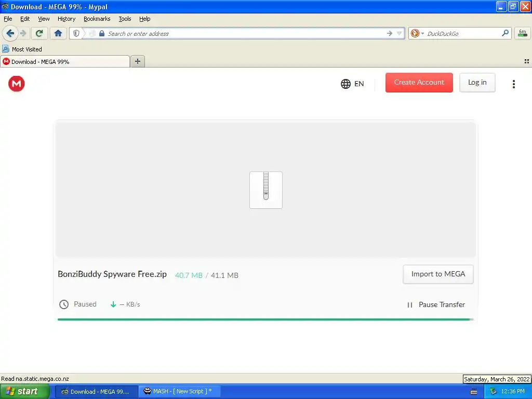
Task: Click the 40.7 MB downloaded size
Action: 189,275
